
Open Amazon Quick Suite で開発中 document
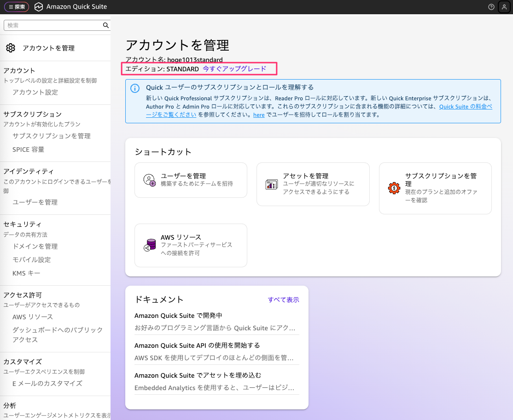point(178,316)
